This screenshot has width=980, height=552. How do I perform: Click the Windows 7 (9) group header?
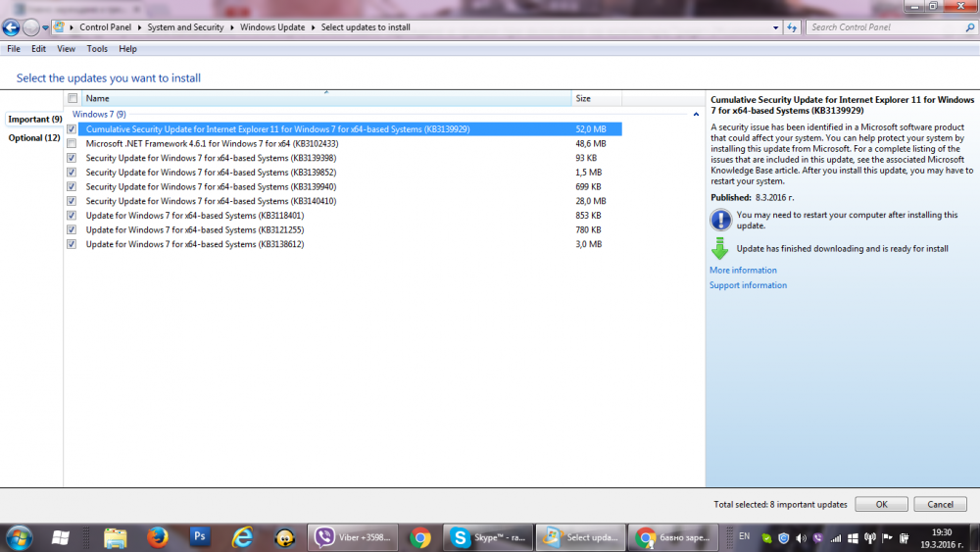[99, 114]
